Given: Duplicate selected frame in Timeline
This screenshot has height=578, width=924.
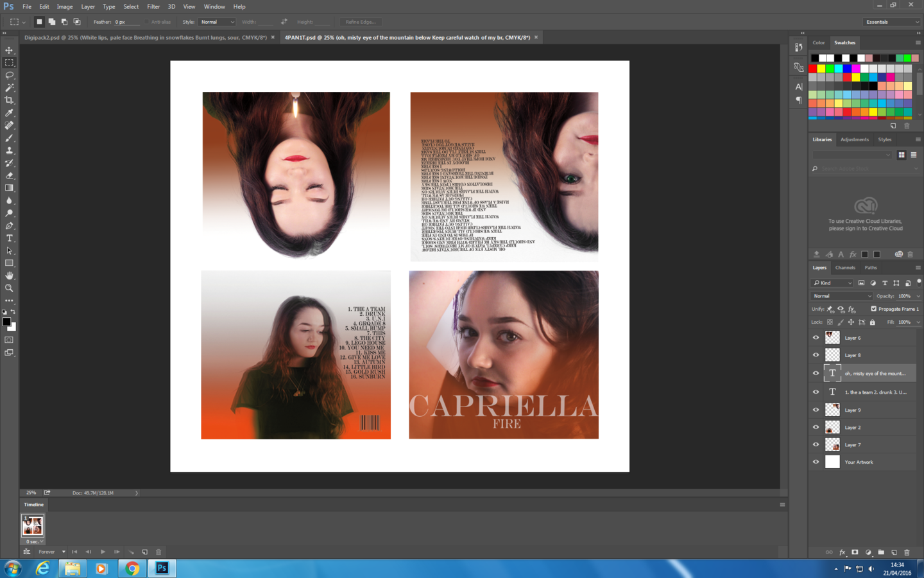Looking at the screenshot, I should (x=145, y=552).
